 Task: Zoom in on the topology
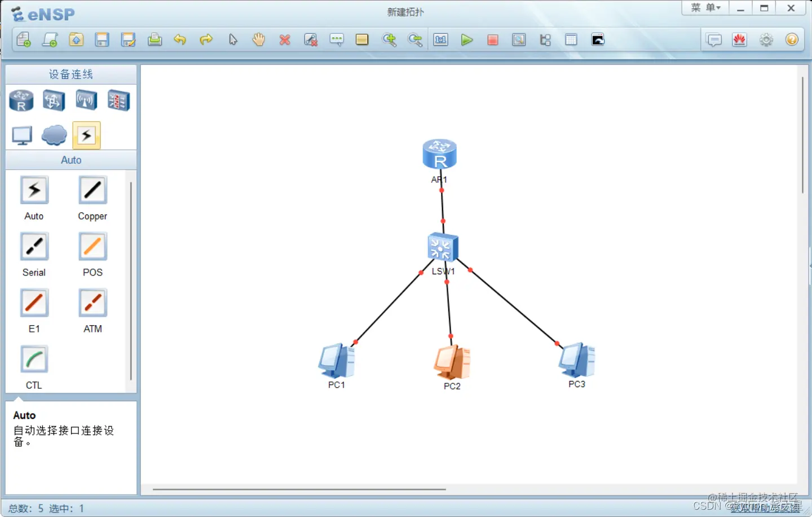(x=389, y=40)
